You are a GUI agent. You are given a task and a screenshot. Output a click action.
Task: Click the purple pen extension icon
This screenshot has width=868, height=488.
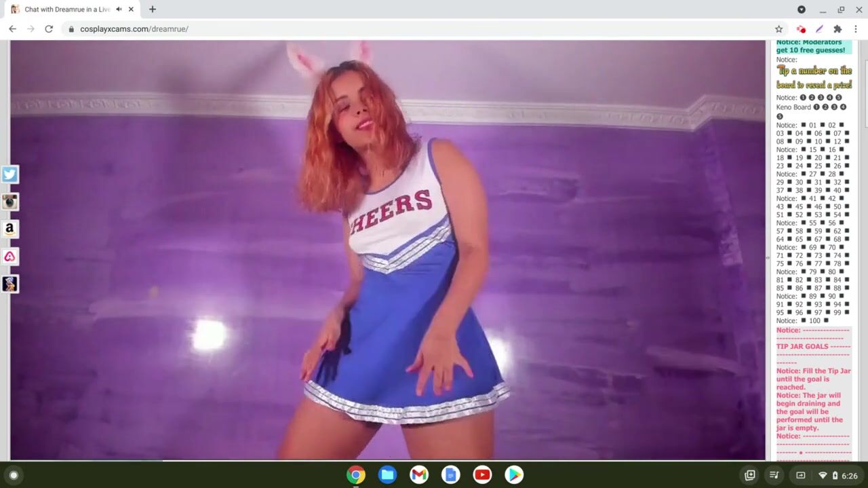click(x=819, y=29)
